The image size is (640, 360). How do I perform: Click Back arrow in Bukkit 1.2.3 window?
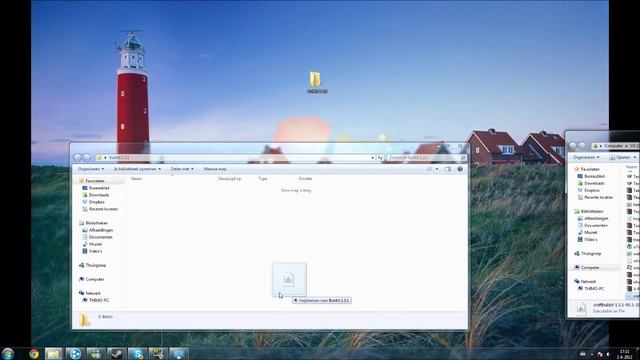tap(78, 158)
